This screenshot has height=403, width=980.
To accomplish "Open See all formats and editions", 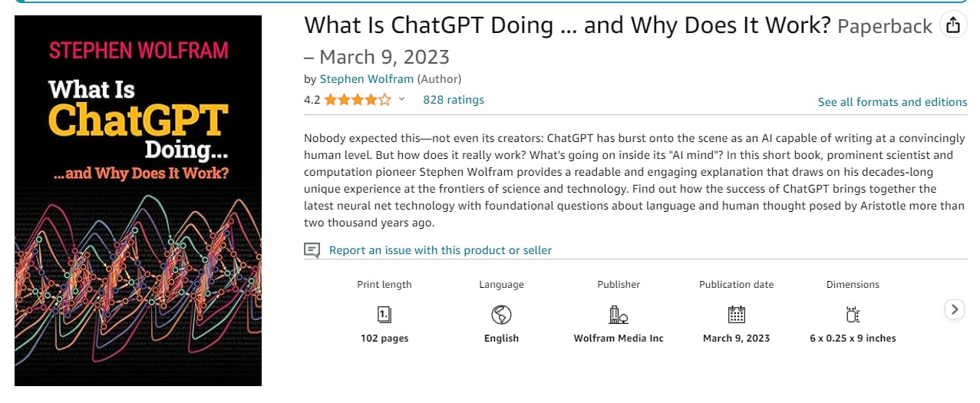I will 893,102.
